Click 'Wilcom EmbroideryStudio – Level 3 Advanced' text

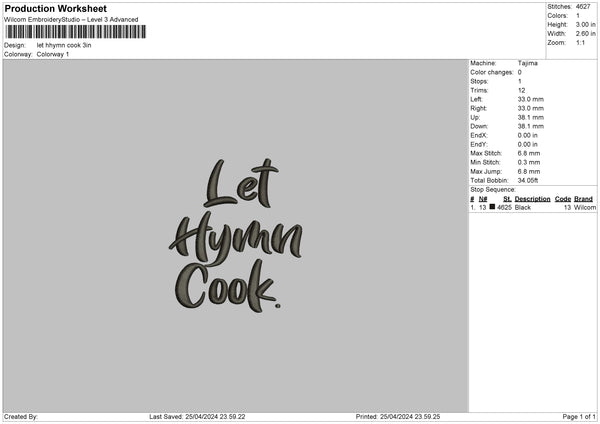[71, 20]
